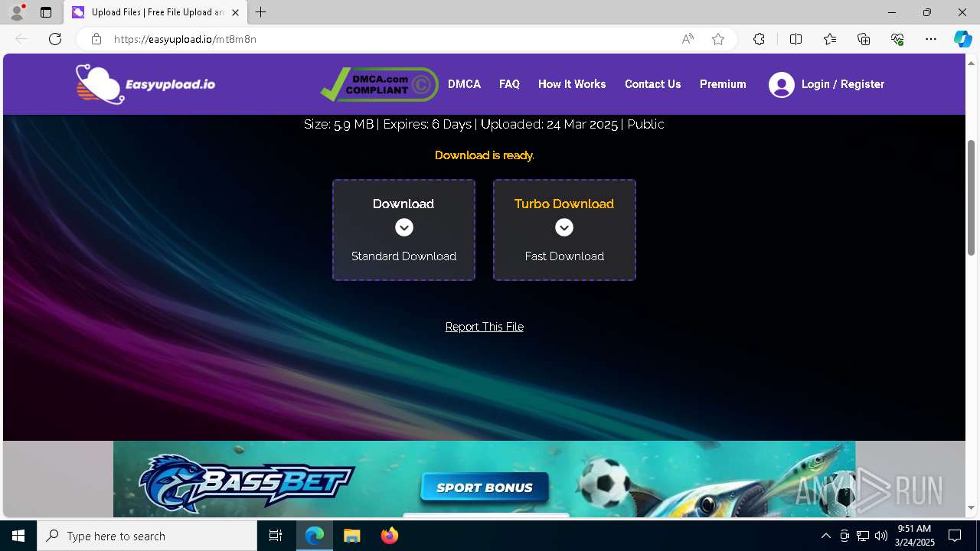Image resolution: width=980 pixels, height=551 pixels.
Task: Click scrollbar down arrow
Action: (972, 507)
